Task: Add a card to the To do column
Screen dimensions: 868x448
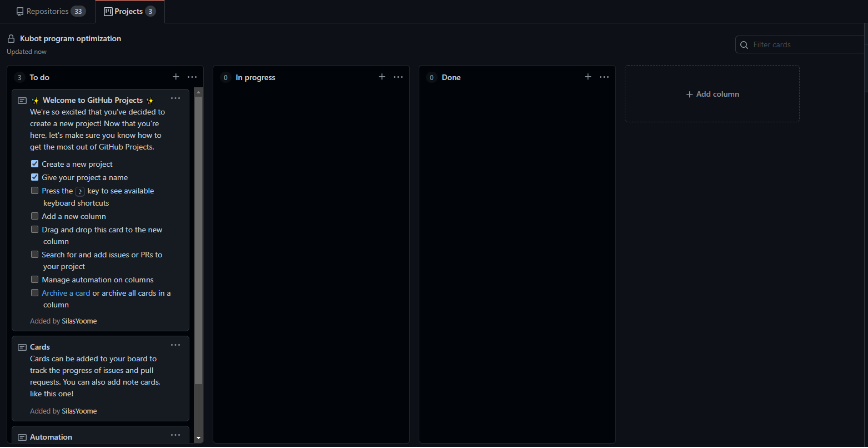Action: pyautogui.click(x=176, y=77)
